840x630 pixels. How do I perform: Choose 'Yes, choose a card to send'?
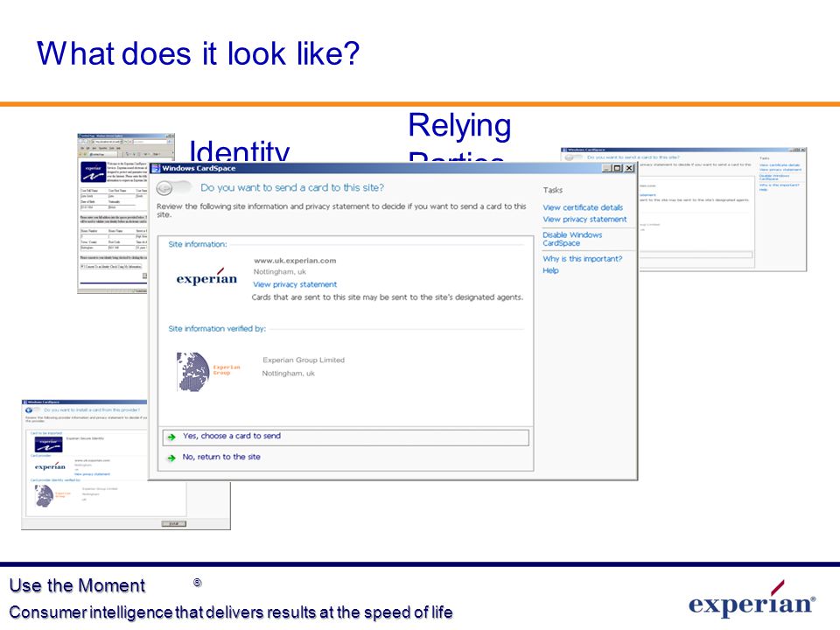(x=346, y=437)
